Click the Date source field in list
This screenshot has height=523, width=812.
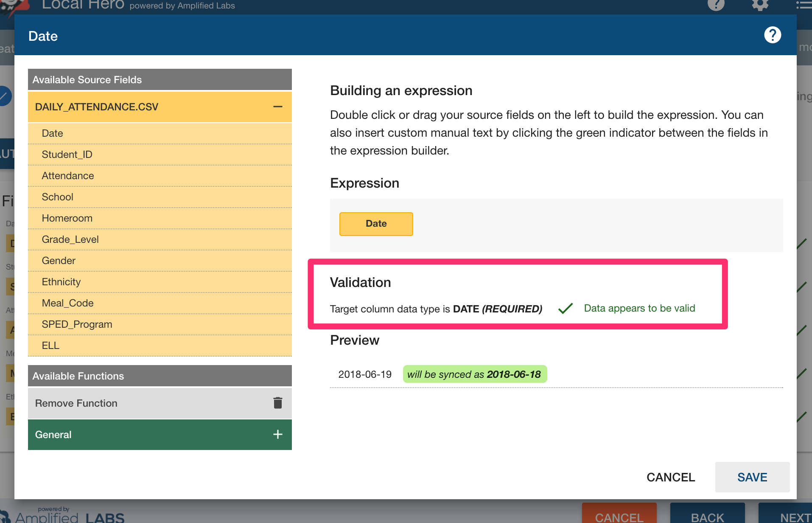pos(52,133)
